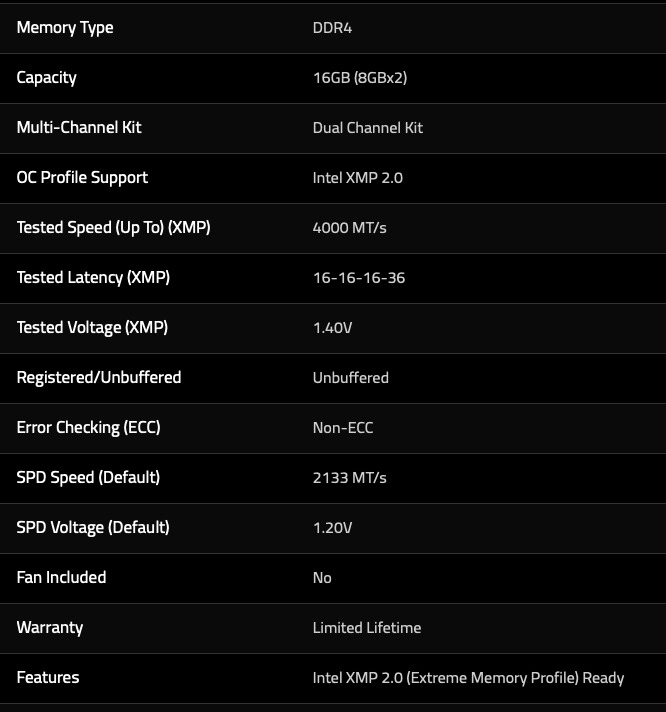Screen dimensions: 666x712
Task: Select the 16-16-16-36 latency value
Action: (x=359, y=278)
